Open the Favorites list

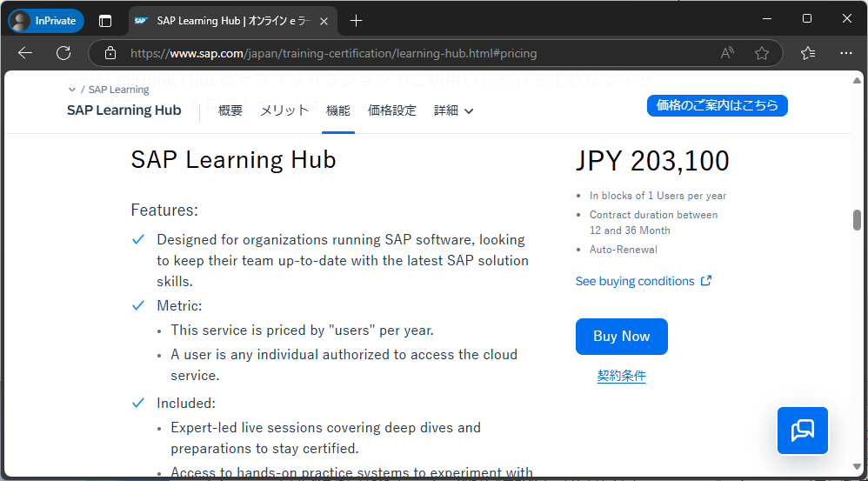tap(808, 53)
